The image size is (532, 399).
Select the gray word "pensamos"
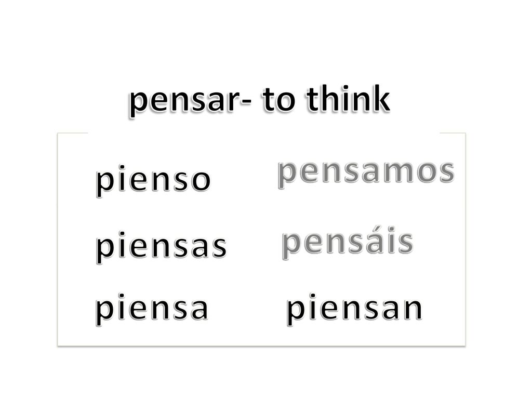pyautogui.click(x=366, y=173)
